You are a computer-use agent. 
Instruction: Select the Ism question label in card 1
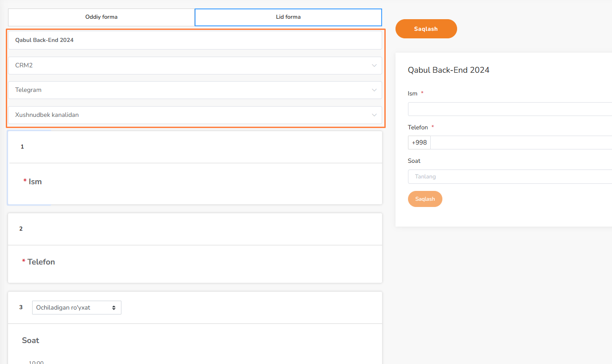pyautogui.click(x=35, y=182)
